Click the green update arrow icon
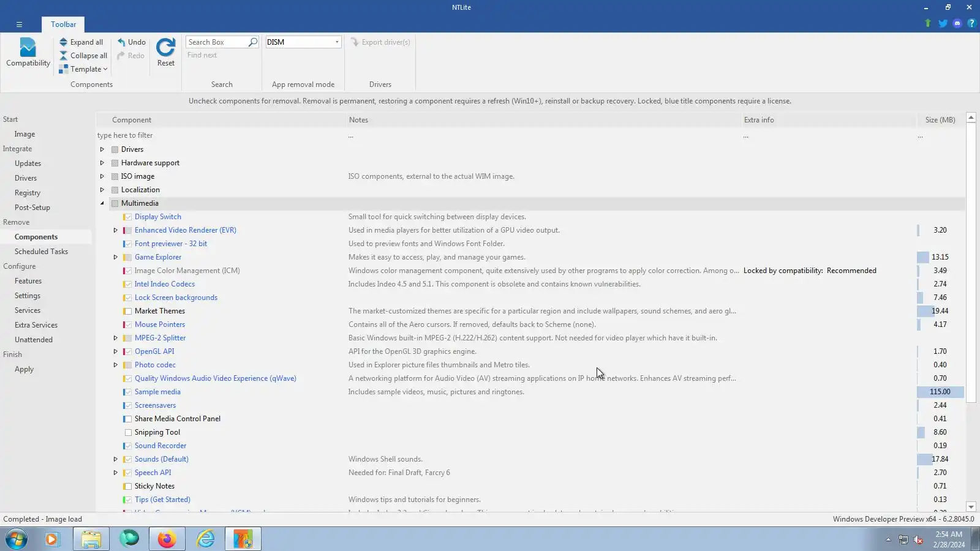Screen dimensions: 980x551 pos(928,23)
